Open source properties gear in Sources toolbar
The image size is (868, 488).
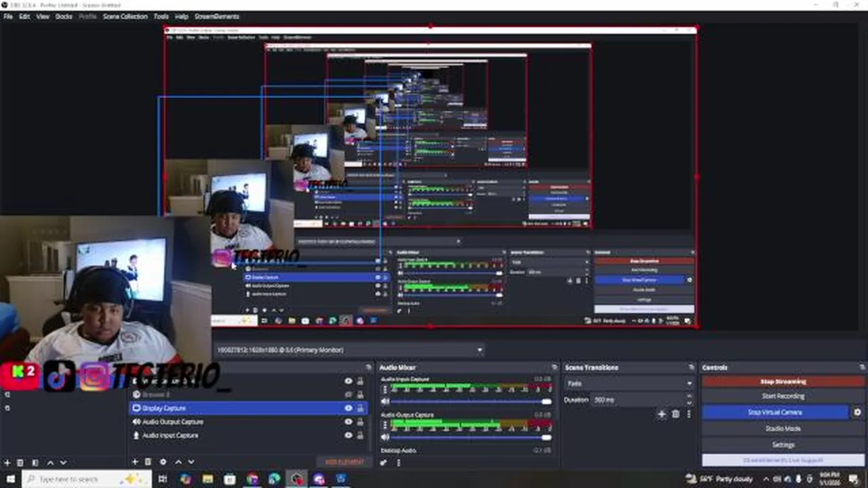point(163,462)
